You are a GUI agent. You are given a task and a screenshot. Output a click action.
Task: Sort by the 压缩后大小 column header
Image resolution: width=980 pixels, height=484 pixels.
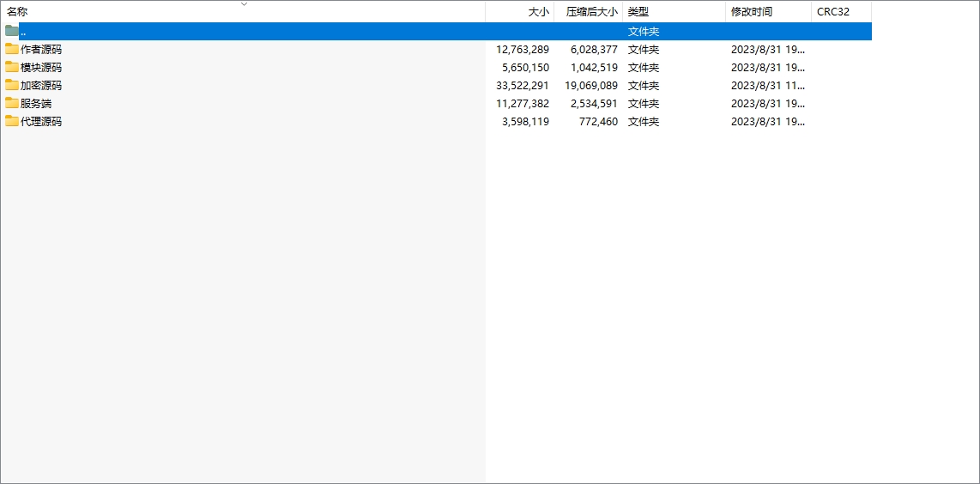(x=589, y=11)
